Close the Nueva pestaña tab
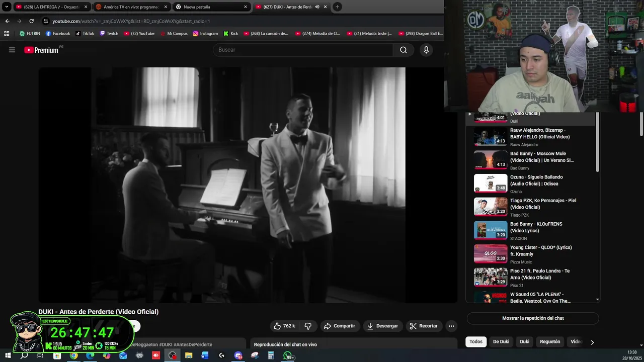Viewport: 644px width, 362px height. [x=246, y=7]
